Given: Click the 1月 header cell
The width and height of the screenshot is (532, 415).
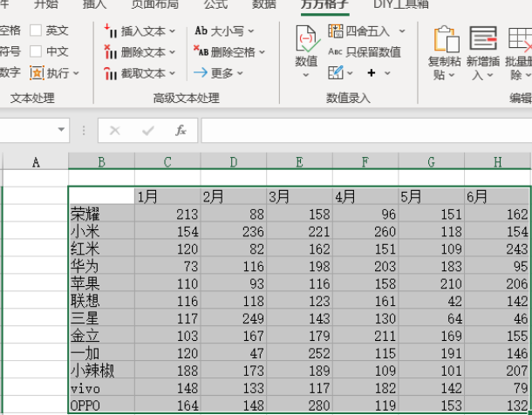Looking at the screenshot, I should 167,196.
